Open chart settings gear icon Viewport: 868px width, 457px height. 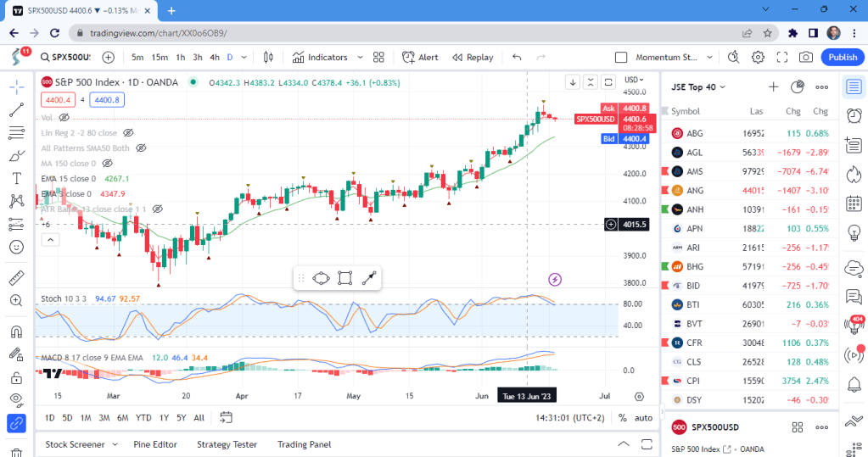[x=758, y=57]
